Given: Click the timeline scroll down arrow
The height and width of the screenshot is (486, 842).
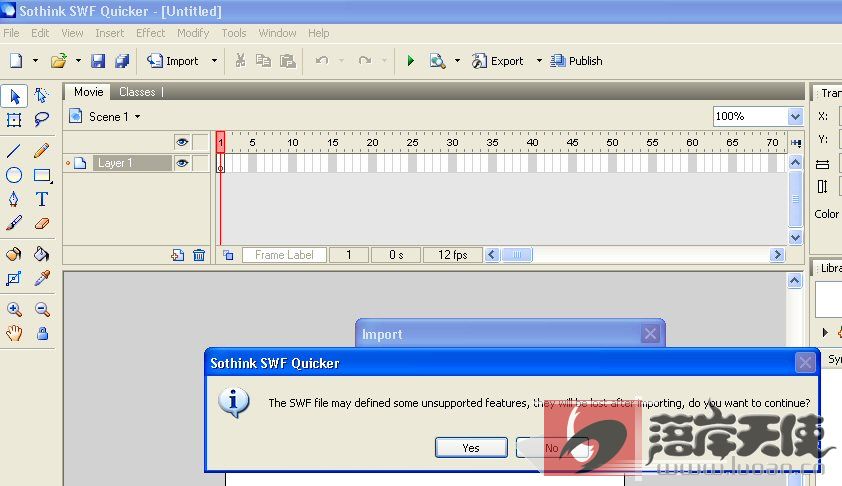Looking at the screenshot, I should coord(795,237).
